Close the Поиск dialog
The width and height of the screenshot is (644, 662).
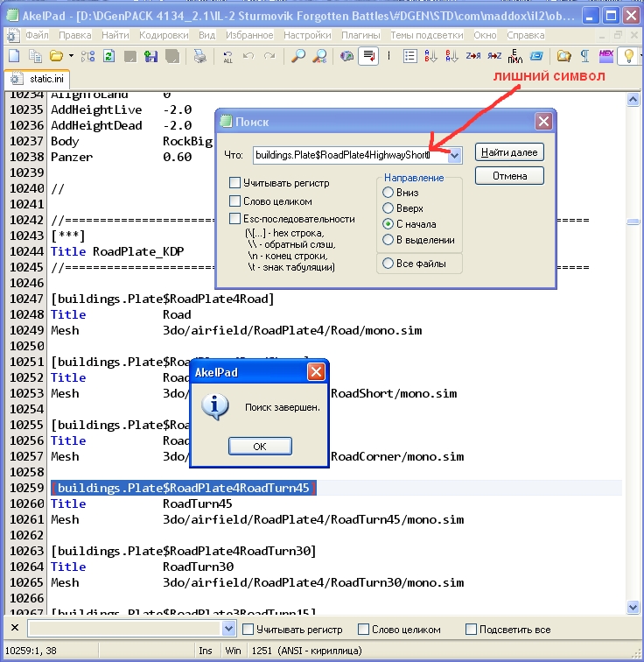pos(543,122)
